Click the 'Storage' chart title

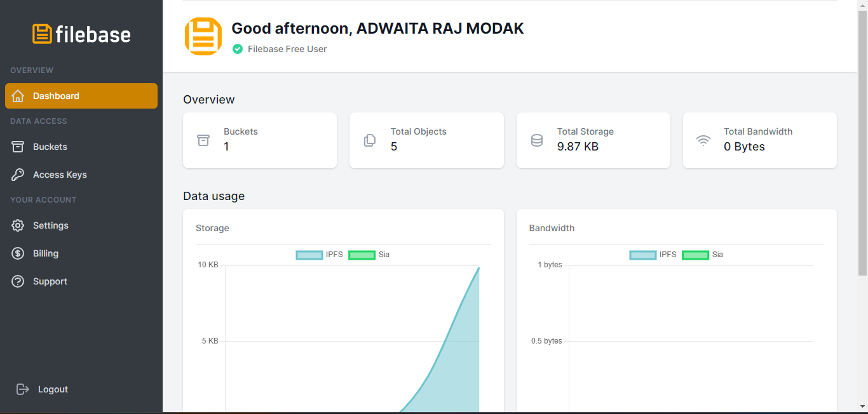(212, 228)
